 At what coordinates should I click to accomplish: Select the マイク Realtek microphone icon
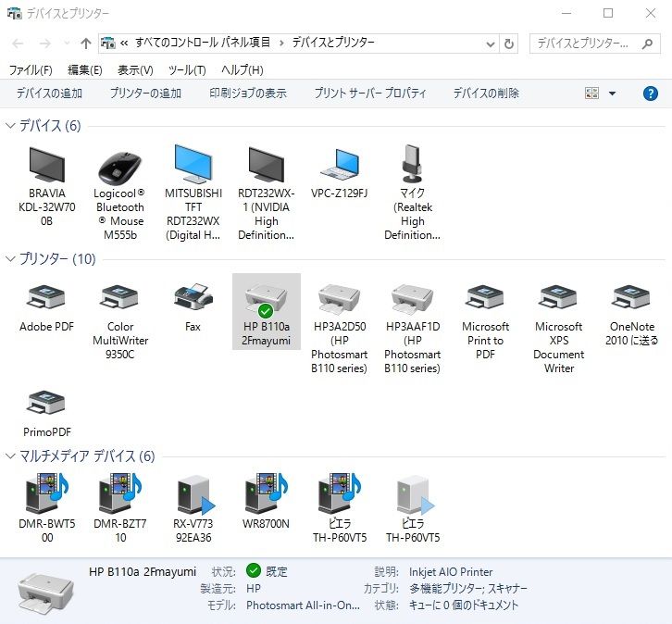point(412,164)
